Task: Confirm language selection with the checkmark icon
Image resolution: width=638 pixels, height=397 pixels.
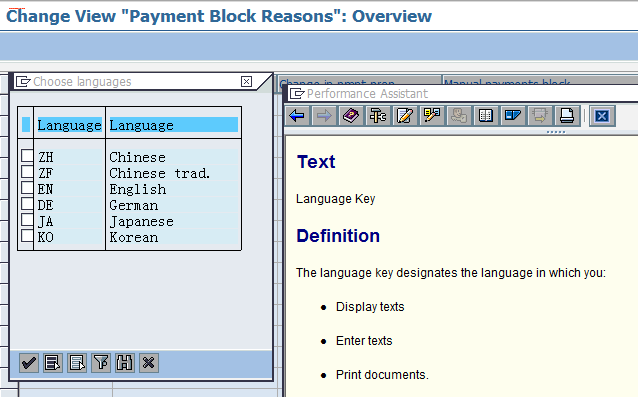Action: click(x=29, y=362)
